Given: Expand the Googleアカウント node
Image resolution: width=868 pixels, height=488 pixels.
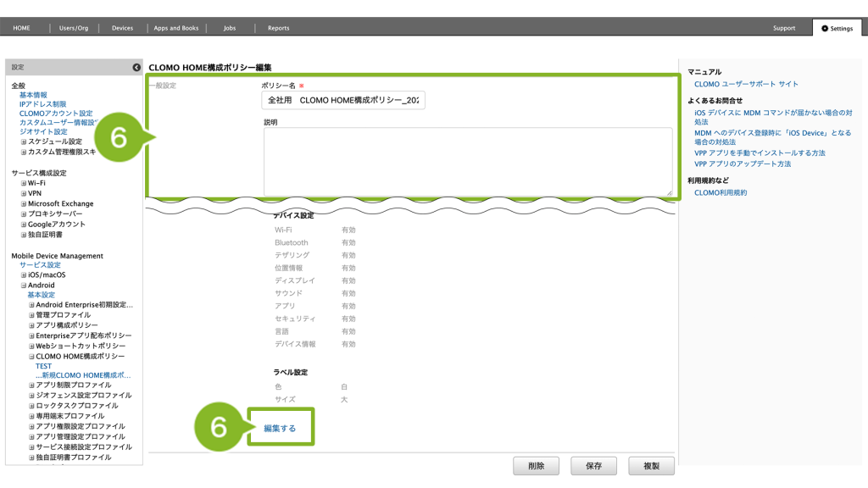Looking at the screenshot, I should 24,225.
